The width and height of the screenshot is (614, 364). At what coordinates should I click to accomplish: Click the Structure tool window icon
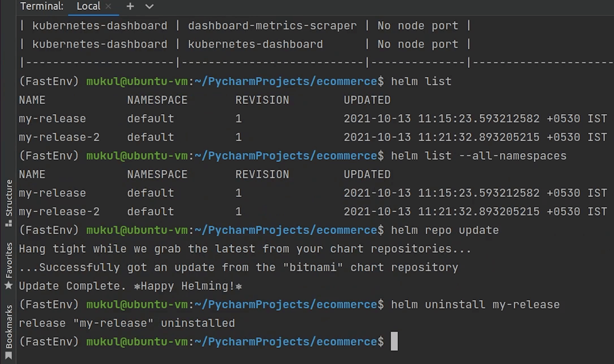click(9, 223)
